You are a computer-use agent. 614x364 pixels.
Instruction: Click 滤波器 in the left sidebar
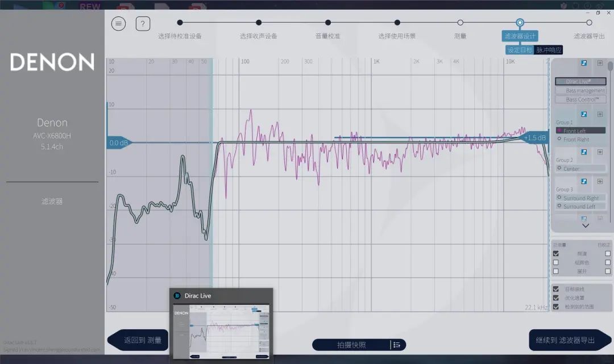pyautogui.click(x=52, y=201)
